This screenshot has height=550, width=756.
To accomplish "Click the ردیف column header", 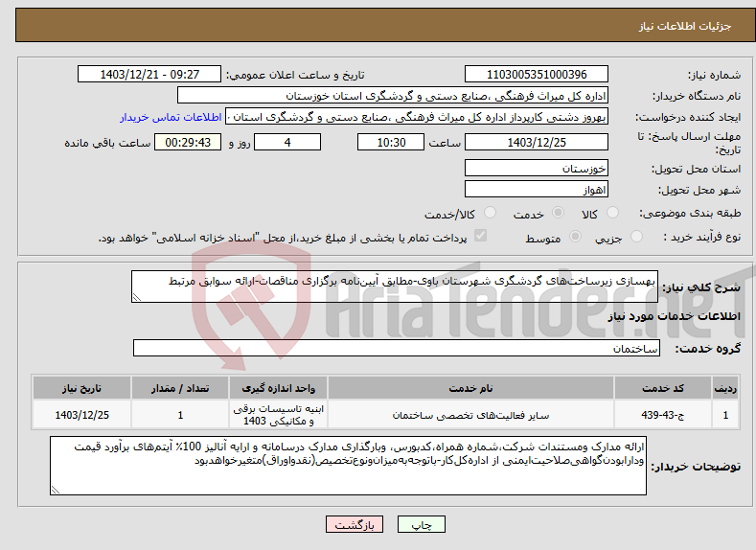I will tap(725, 388).
